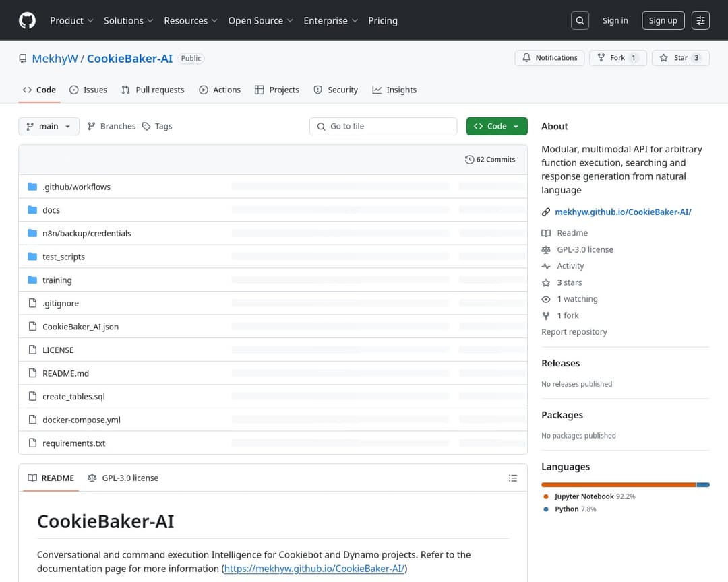Expand the Resources menu
The image size is (728, 582).
[190, 20]
